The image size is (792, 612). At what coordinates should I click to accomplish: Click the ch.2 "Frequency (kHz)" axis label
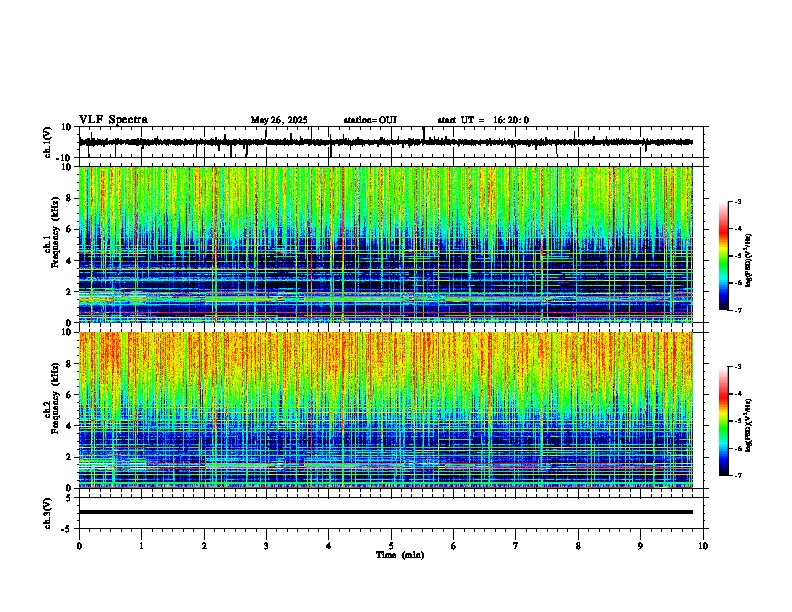click(x=55, y=397)
